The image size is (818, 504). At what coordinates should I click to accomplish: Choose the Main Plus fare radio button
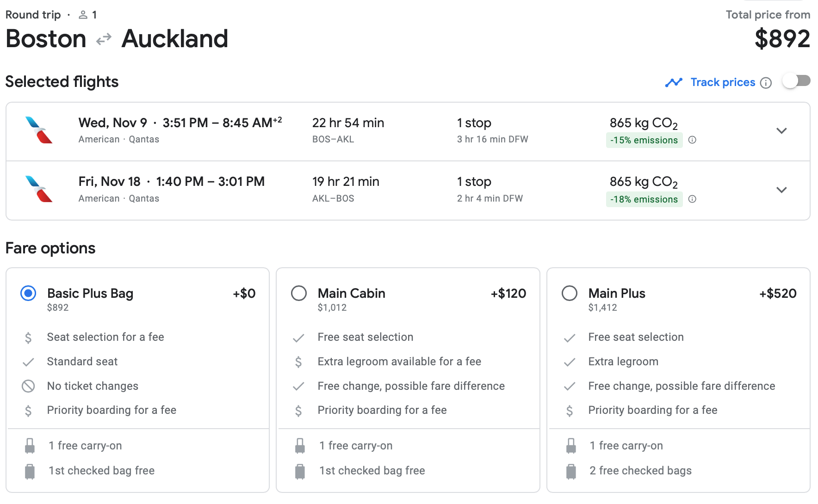pos(569,293)
